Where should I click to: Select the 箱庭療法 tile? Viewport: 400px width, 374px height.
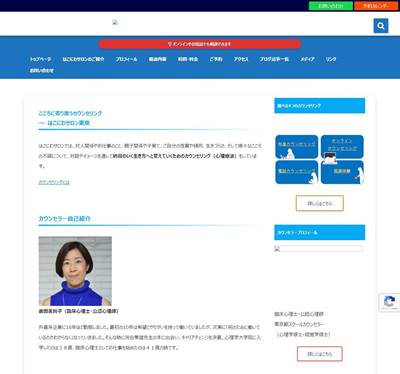coord(342,172)
